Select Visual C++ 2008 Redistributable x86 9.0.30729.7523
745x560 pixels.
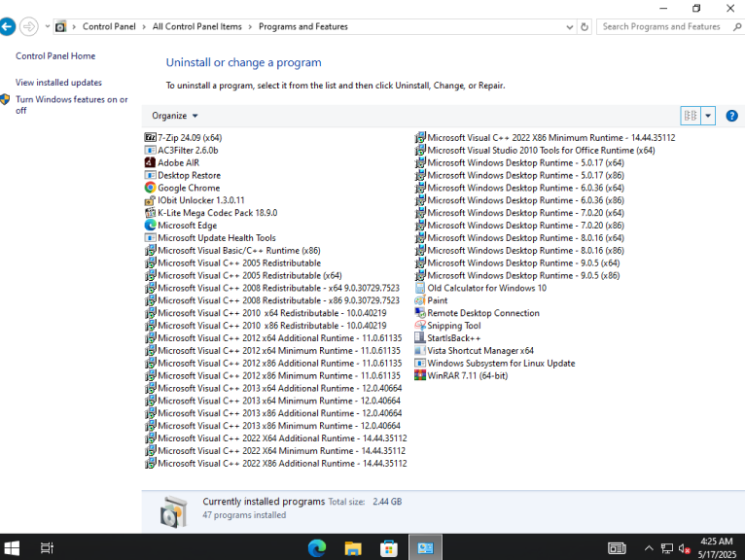(272, 300)
